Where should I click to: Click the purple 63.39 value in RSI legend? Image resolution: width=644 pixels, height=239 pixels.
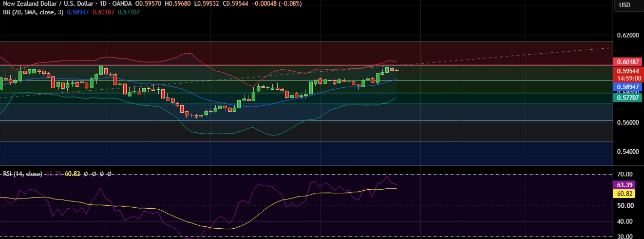[54, 174]
